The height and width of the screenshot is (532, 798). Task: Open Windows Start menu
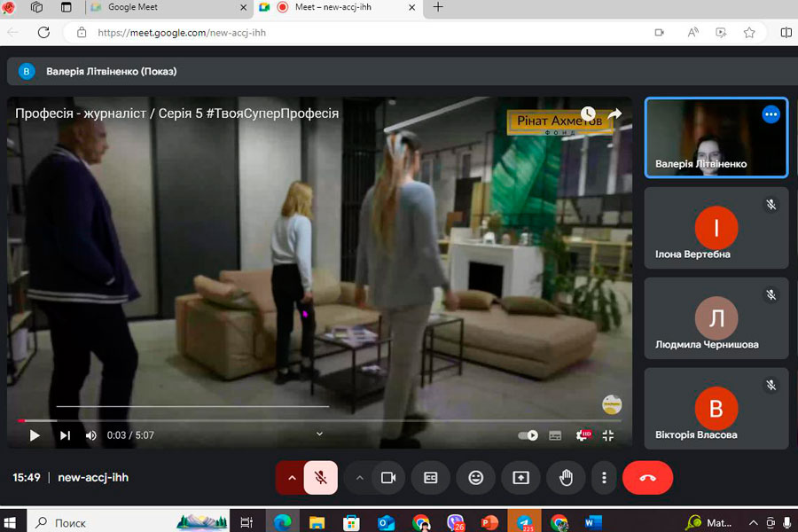[10, 522]
